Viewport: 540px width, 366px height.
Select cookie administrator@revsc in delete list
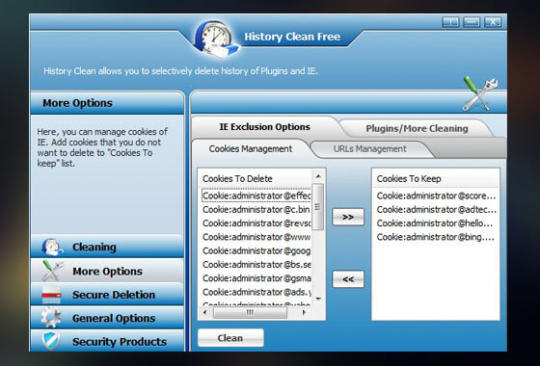pyautogui.click(x=256, y=223)
